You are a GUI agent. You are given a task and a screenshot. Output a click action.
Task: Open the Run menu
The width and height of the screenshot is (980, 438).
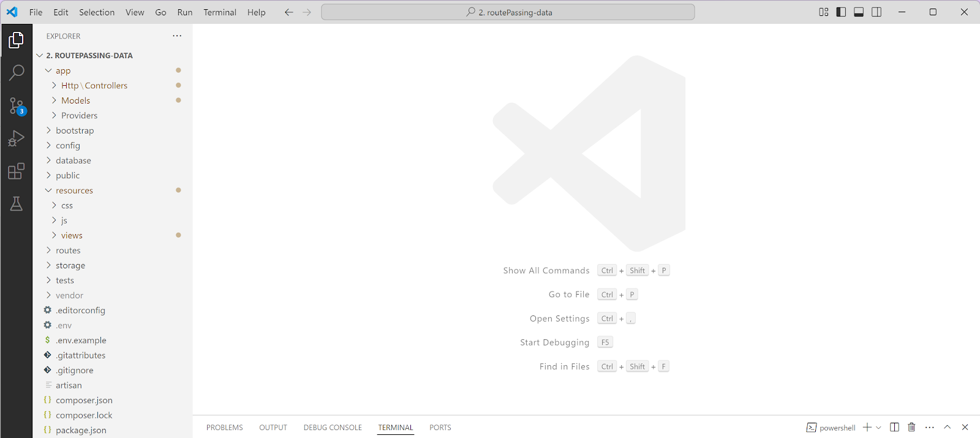tap(185, 12)
